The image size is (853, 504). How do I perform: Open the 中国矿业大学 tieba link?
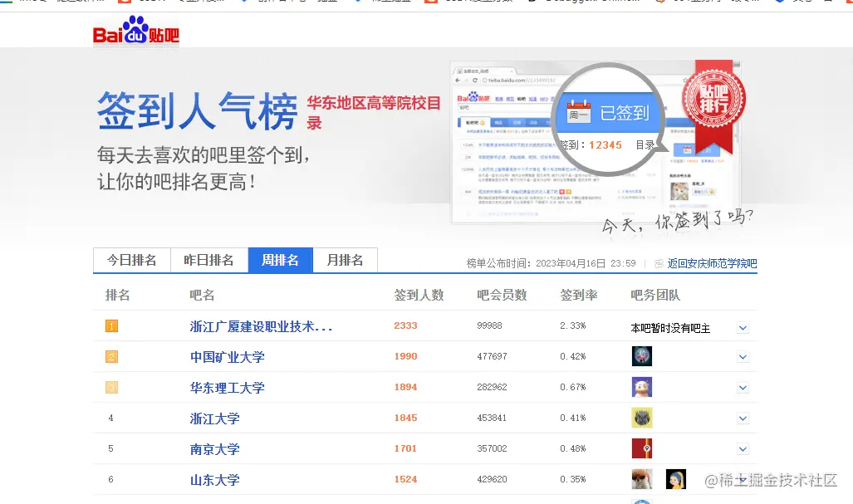[x=227, y=357]
